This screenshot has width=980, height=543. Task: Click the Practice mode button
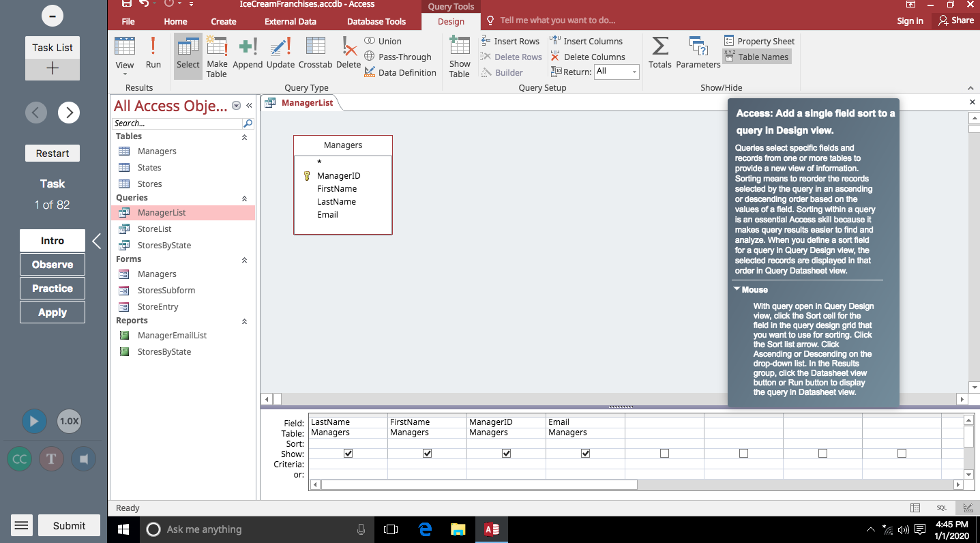pos(53,289)
